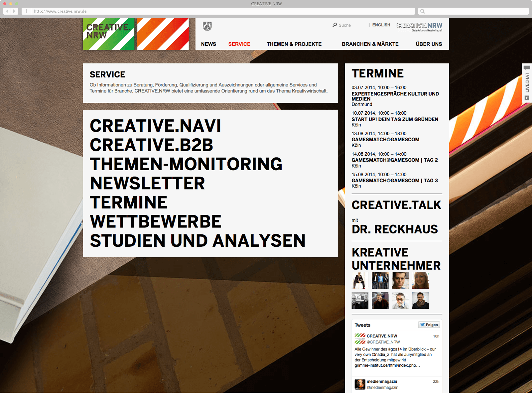
Task: Open the CREATIVE.B2B link
Action: click(151, 145)
